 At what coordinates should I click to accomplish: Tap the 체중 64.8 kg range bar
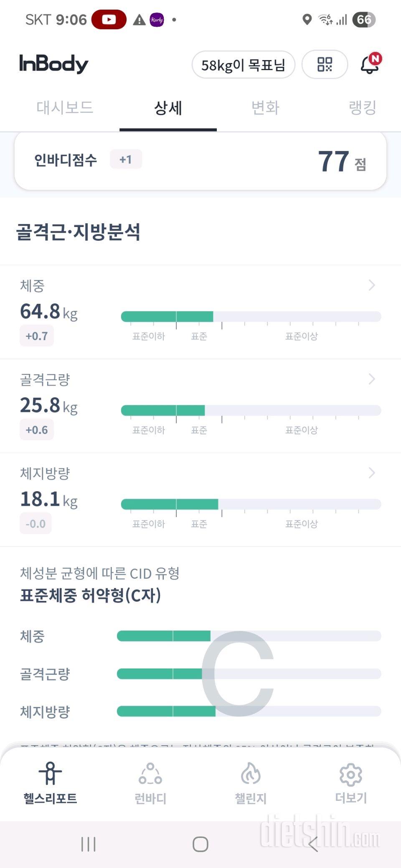pyautogui.click(x=251, y=317)
